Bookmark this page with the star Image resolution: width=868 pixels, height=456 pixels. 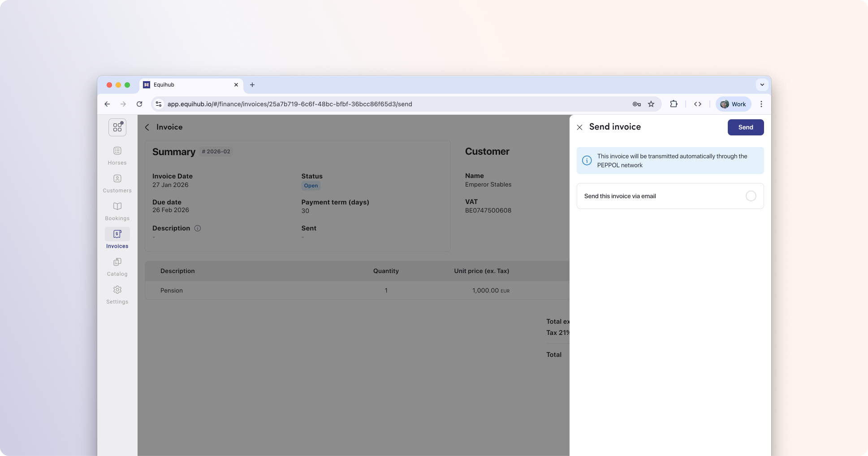click(x=651, y=104)
